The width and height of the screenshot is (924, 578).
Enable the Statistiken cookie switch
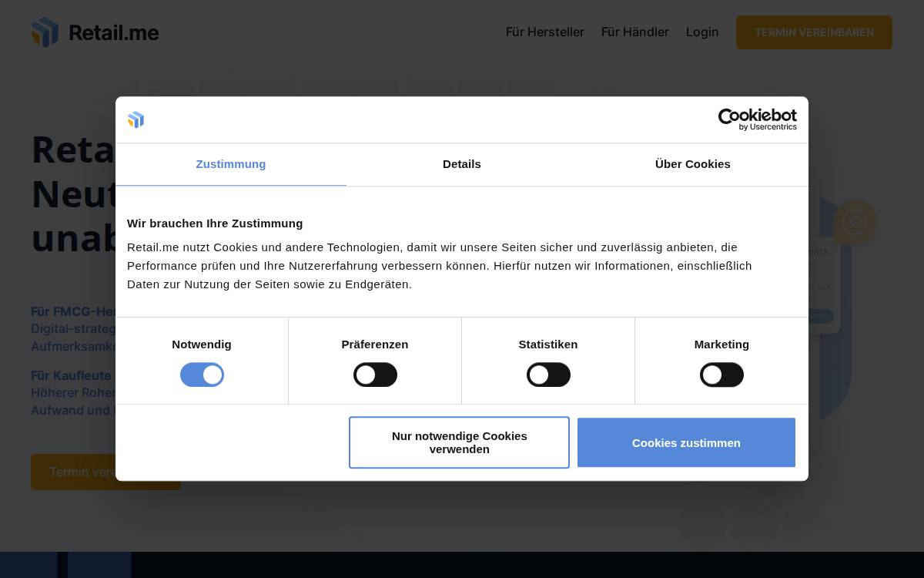548,375
